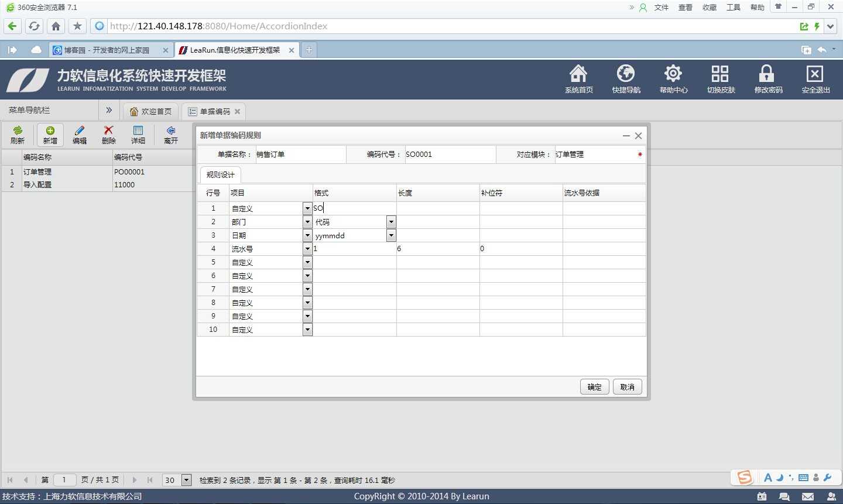
Task: Select the 编辑 (Edit) pencil icon
Action: coord(79,135)
